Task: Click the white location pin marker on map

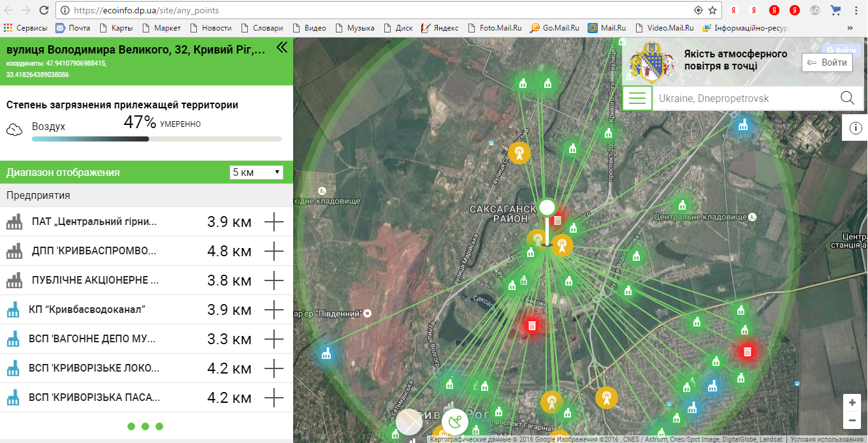Action: pyautogui.click(x=546, y=208)
